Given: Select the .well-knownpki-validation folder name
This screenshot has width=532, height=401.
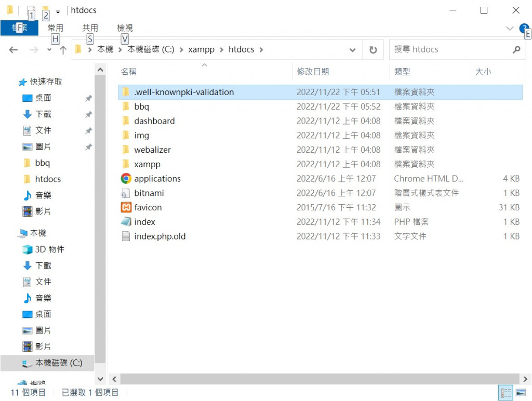Looking at the screenshot, I should point(184,92).
